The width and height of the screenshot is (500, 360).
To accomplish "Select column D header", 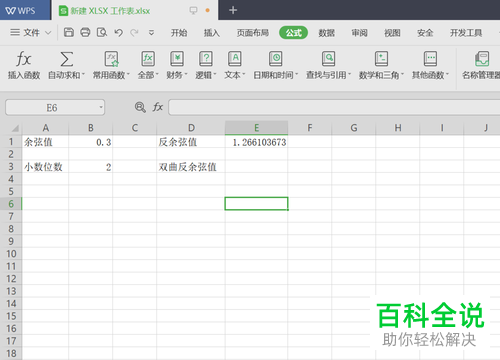I will 191,128.
